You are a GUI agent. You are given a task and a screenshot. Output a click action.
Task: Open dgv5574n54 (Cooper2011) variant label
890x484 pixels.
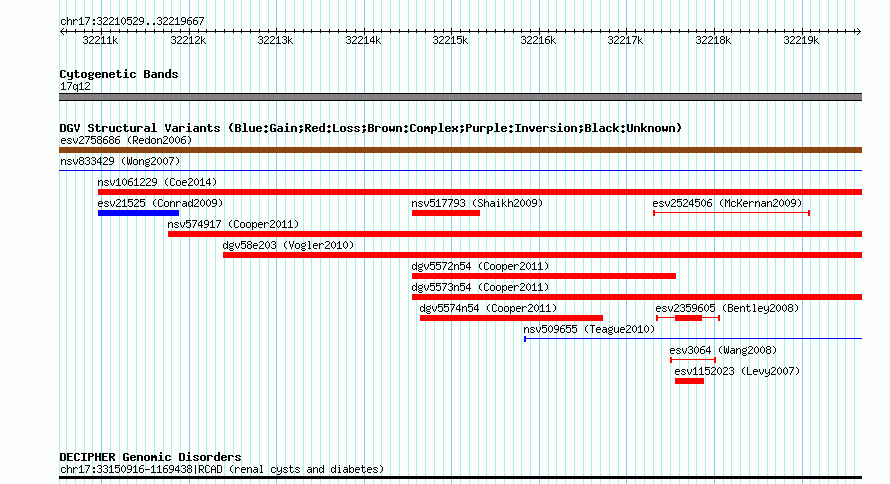(x=488, y=308)
